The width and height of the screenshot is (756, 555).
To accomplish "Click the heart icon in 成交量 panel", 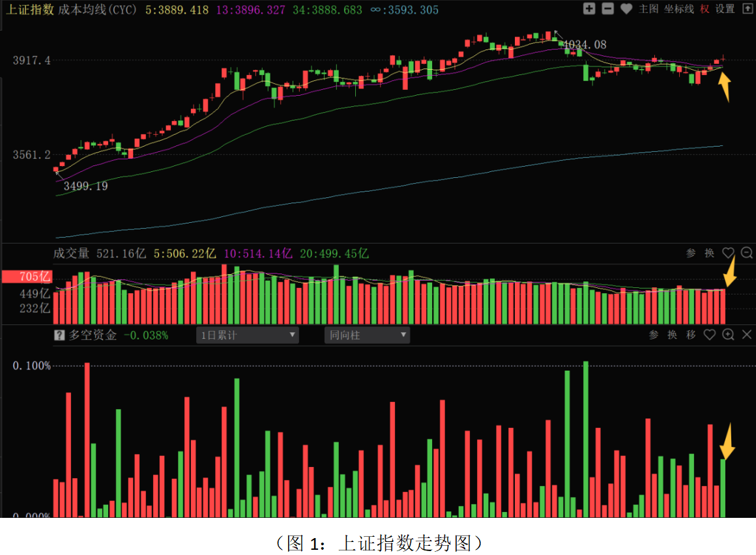I will tap(728, 253).
